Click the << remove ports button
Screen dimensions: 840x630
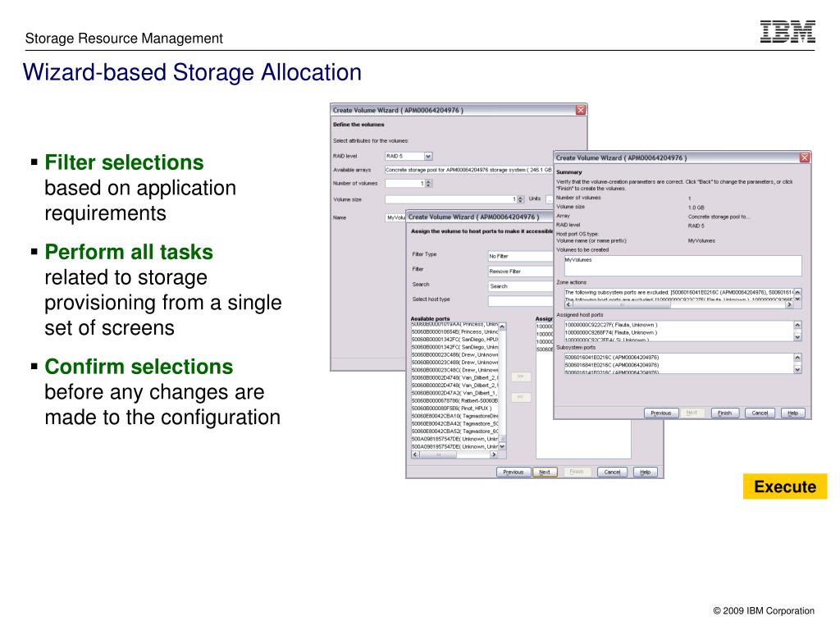[520, 397]
